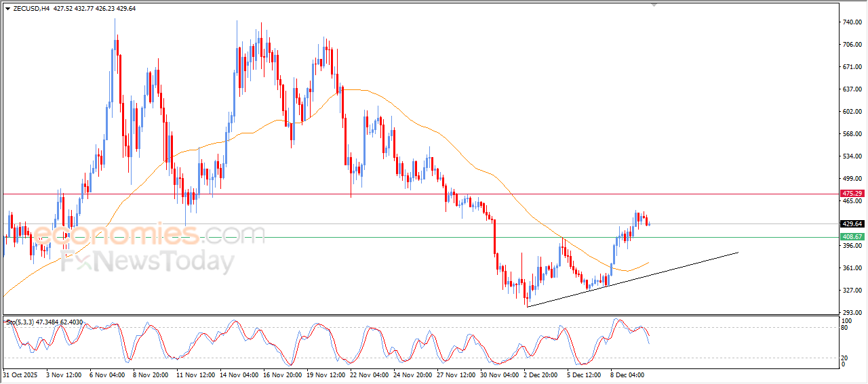
Task: Select the black 429.64 current price tag
Action: [852, 223]
